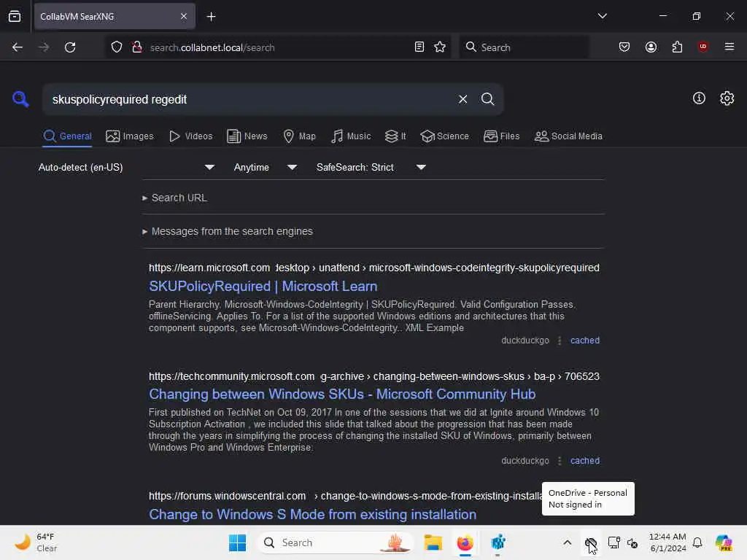
Task: Go back to the previous page
Action: [18, 47]
